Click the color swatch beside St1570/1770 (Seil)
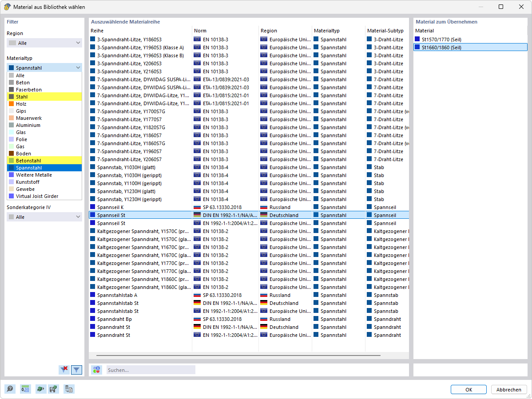The height and width of the screenshot is (399, 532). (x=417, y=40)
